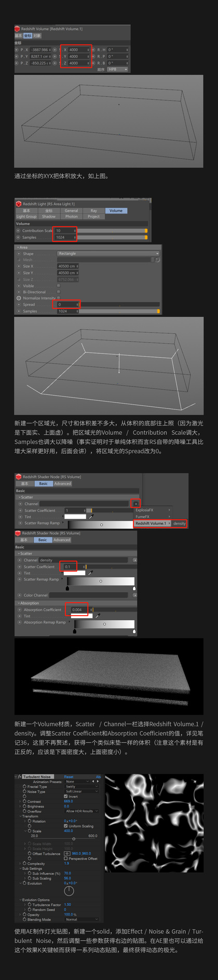Switch to the Photon tab

click(x=72, y=217)
